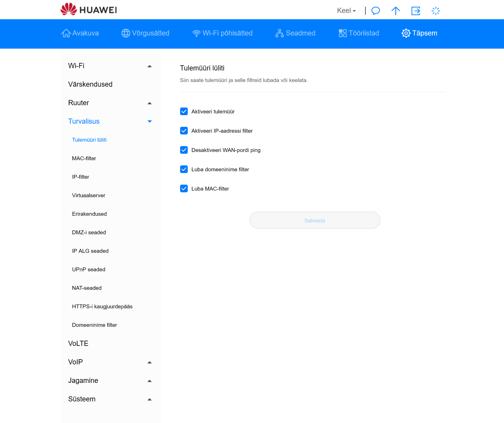Click the Ruuter sidebar heading
Image resolution: width=504 pixels, height=423 pixels.
[79, 103]
